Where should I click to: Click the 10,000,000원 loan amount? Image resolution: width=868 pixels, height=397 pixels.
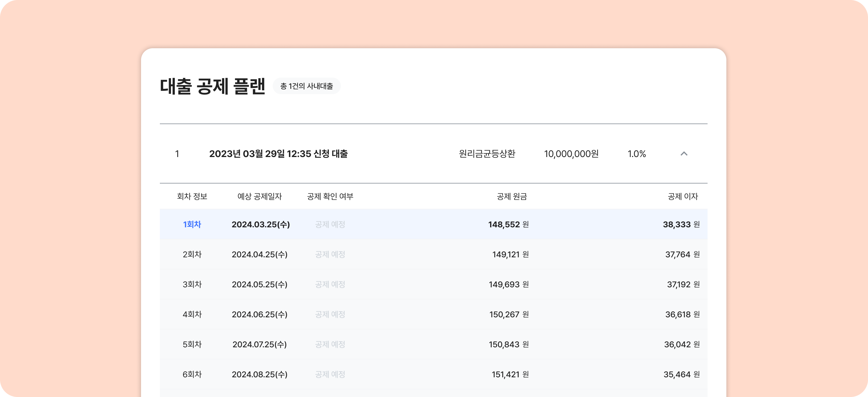tap(571, 154)
